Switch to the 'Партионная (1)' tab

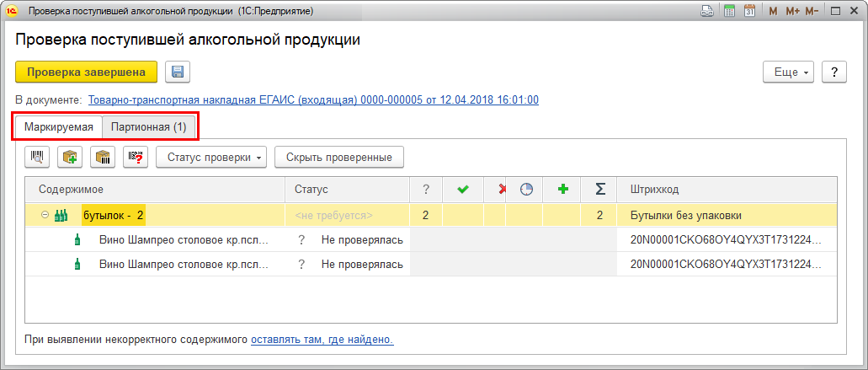point(149,127)
